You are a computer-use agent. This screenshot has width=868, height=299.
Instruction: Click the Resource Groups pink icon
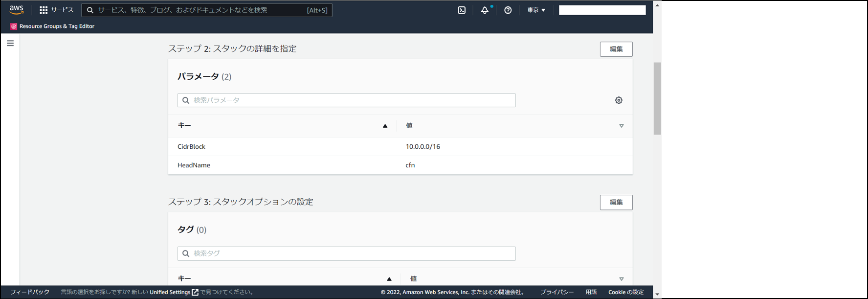[x=13, y=26]
